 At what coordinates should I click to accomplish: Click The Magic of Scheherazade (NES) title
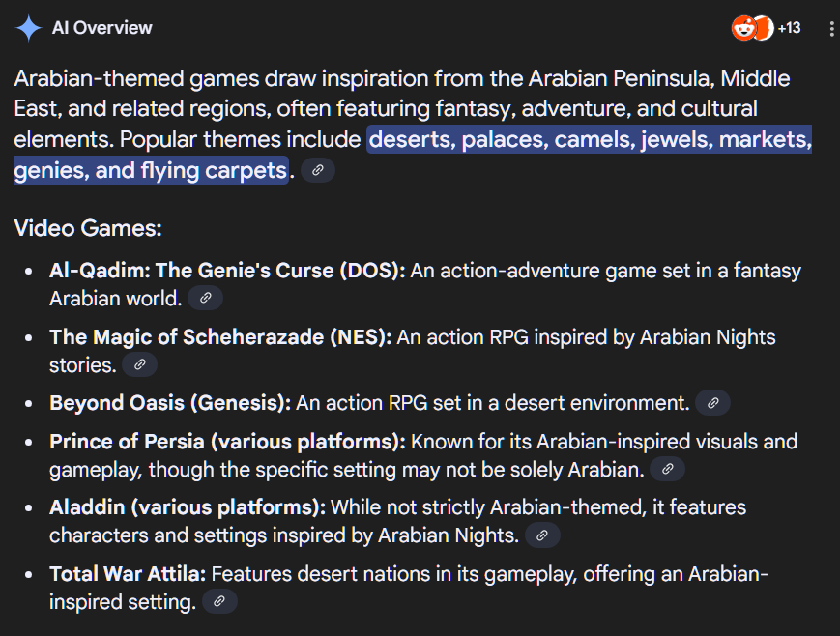(220, 337)
